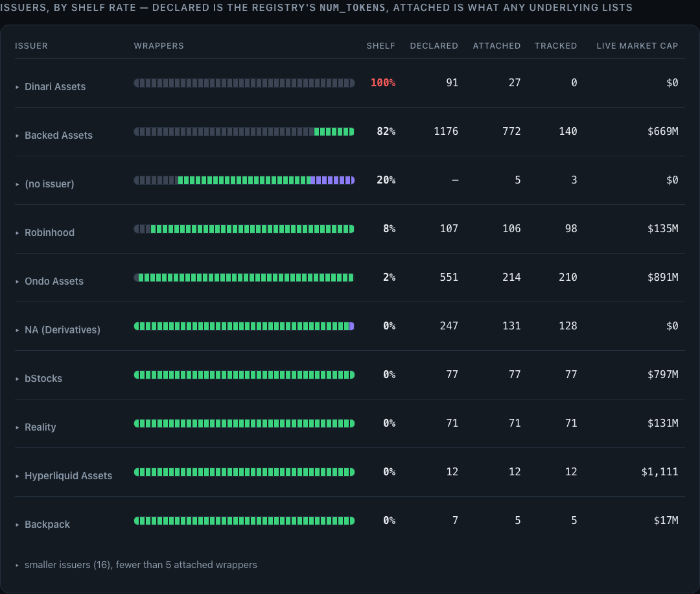Click the (no issuer) wrappers bar
The width and height of the screenshot is (700, 594).
coord(244,180)
